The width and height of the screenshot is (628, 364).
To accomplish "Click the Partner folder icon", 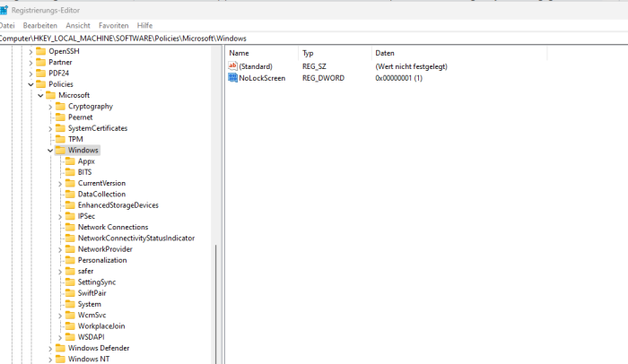I will 41,62.
